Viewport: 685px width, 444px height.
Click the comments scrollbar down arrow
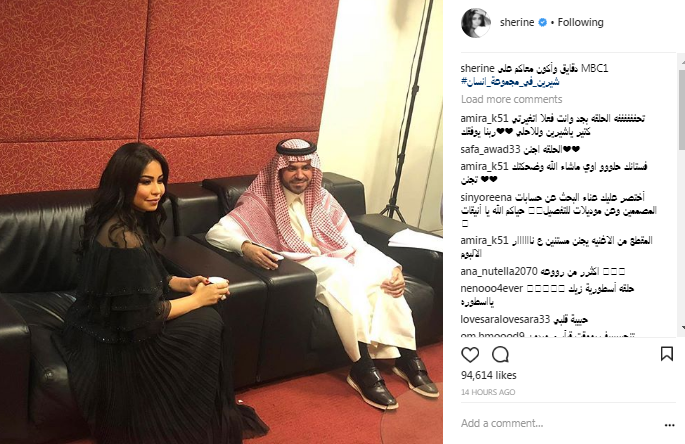click(x=682, y=328)
